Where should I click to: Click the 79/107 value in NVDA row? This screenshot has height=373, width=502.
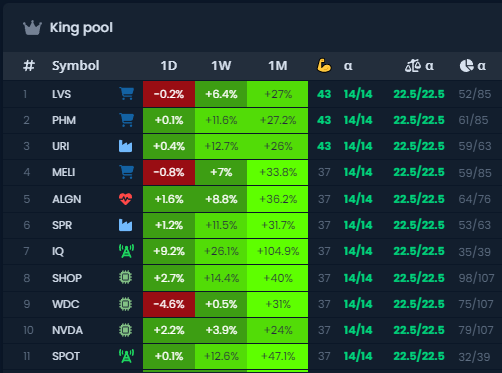476,330
